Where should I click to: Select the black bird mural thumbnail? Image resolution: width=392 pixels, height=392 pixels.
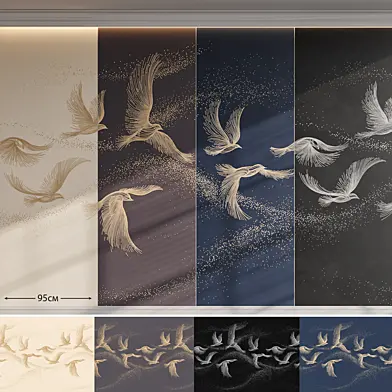247,354
